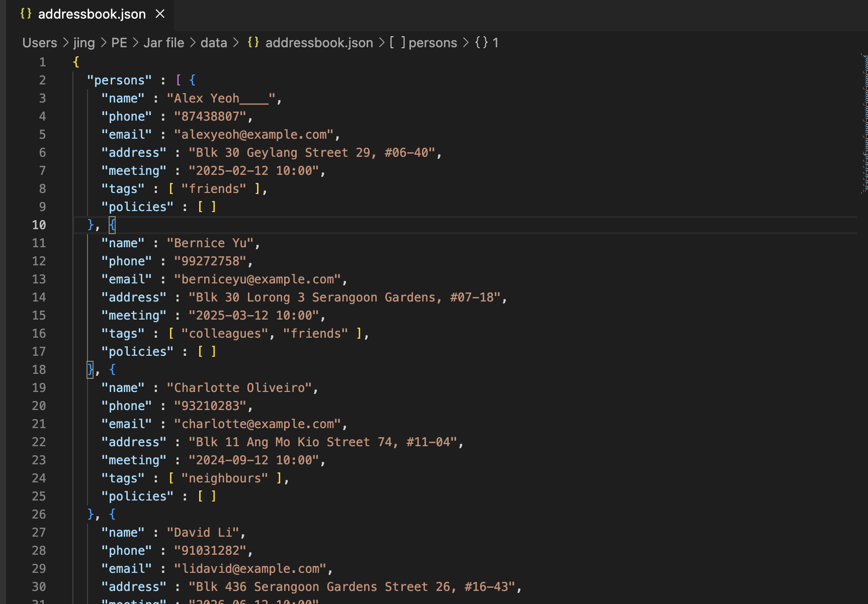This screenshot has width=868, height=604.
Task: Open the PE breadcrumb segment
Action: coord(119,43)
